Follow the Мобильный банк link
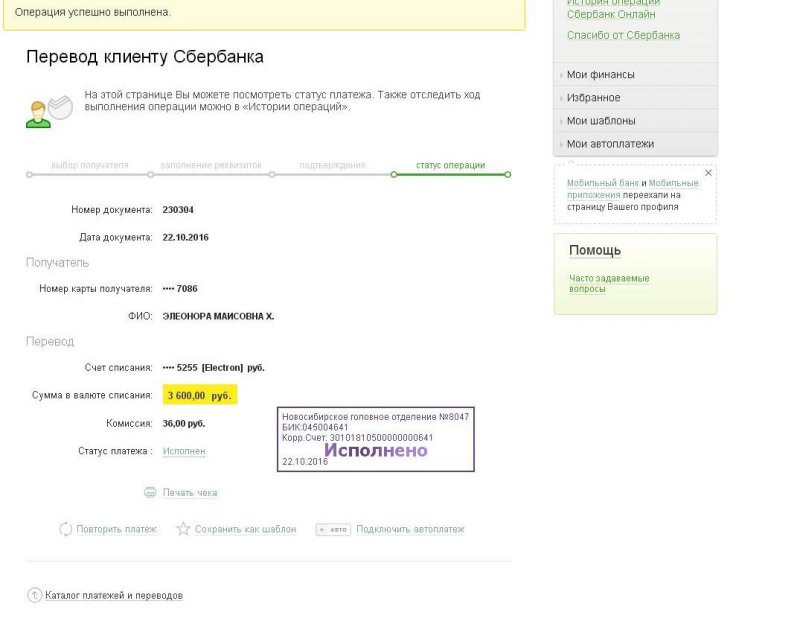This screenshot has width=800, height=630. (x=603, y=183)
